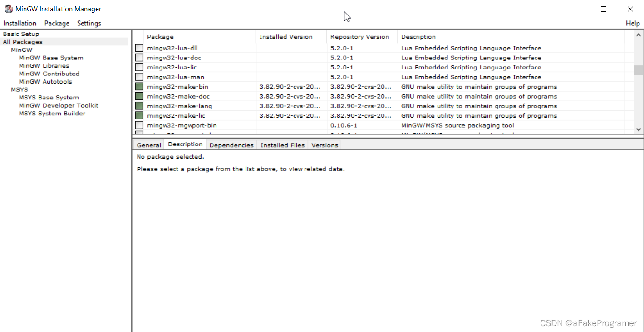Select the mingw32-lua-dll package name
The width and height of the screenshot is (644, 332).
tap(172, 48)
